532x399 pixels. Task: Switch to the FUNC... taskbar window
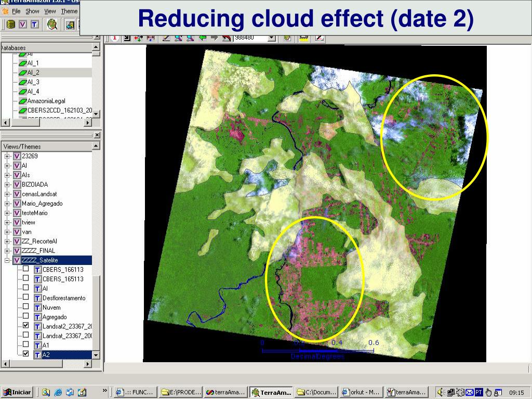point(136,393)
